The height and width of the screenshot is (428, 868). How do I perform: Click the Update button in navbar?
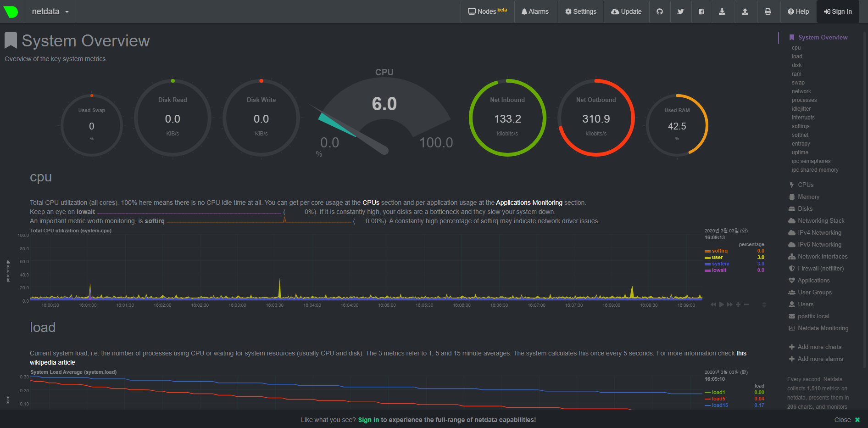626,11
